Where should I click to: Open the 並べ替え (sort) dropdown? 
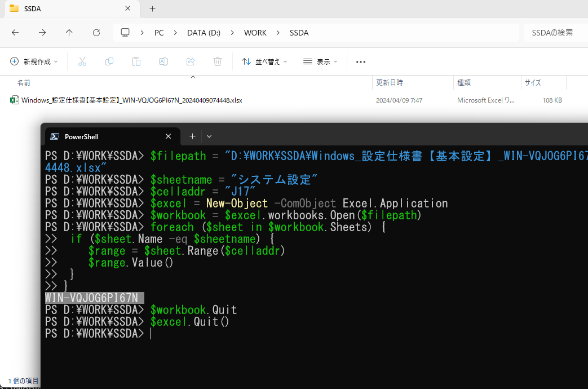(x=264, y=61)
